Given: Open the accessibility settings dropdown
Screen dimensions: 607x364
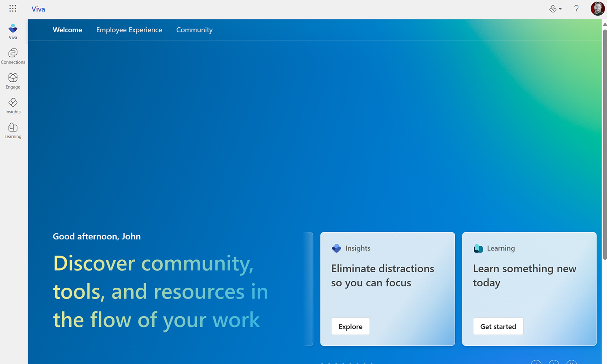Looking at the screenshot, I should pos(555,8).
